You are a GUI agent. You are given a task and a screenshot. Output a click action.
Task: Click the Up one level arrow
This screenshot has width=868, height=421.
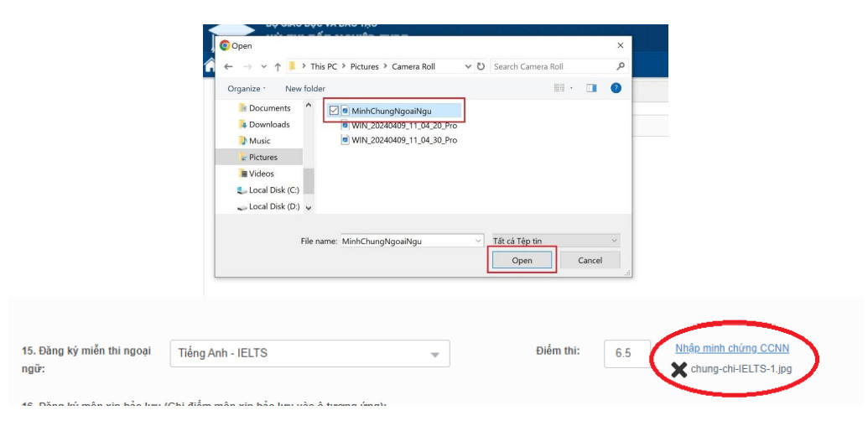click(278, 66)
